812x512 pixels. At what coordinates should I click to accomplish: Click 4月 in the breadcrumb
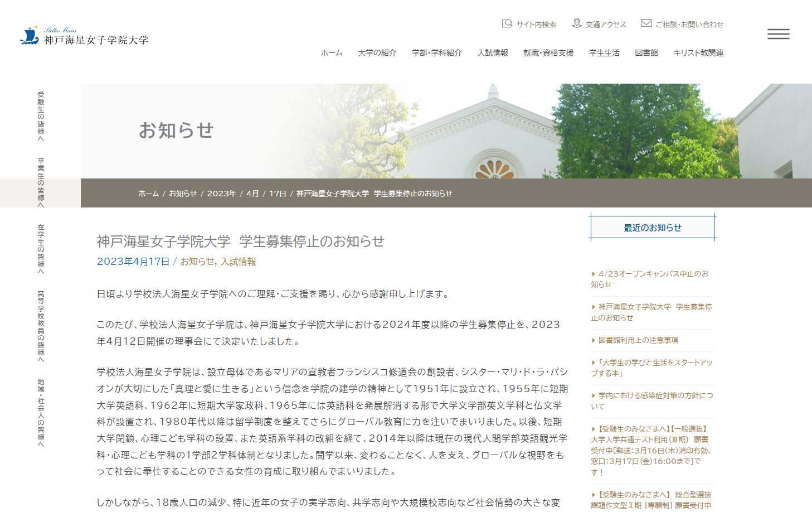(253, 194)
